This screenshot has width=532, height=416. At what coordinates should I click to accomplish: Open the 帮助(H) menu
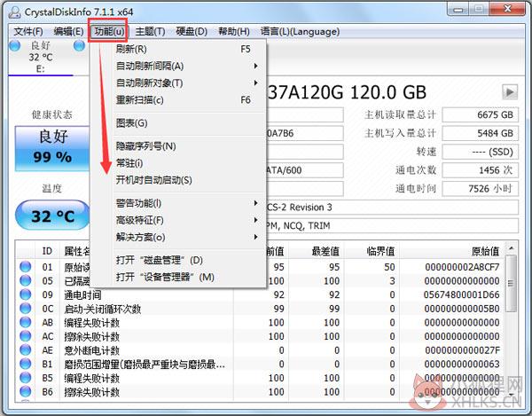234,32
